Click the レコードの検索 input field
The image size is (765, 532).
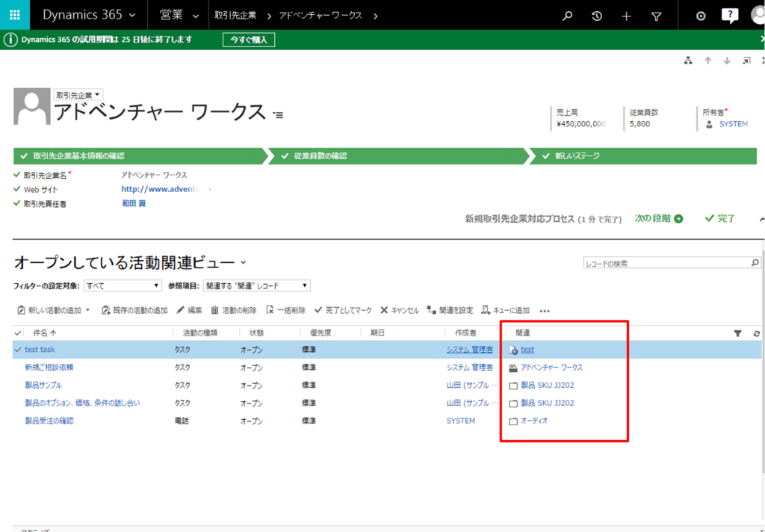(666, 264)
